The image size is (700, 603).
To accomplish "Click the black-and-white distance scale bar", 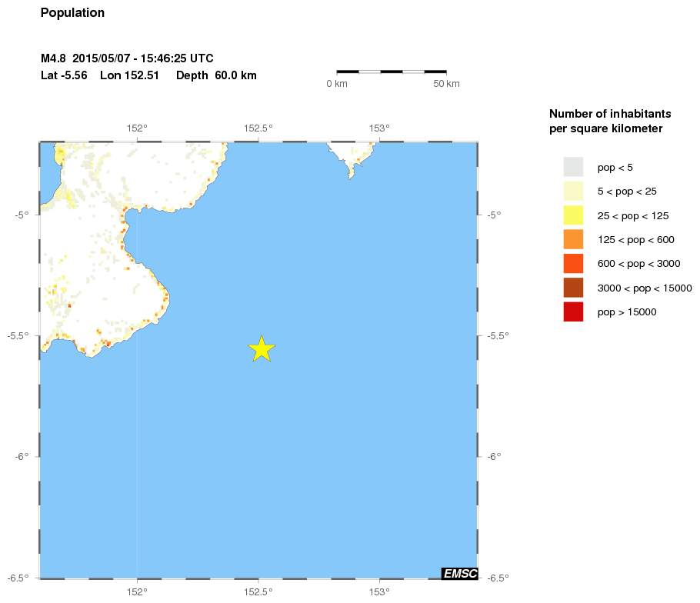I will tap(392, 72).
